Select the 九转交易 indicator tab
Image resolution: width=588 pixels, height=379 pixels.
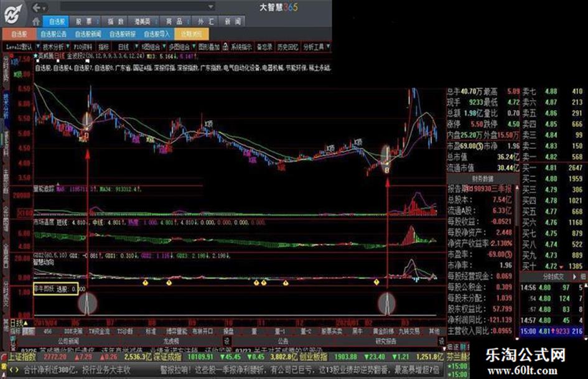click(409, 331)
